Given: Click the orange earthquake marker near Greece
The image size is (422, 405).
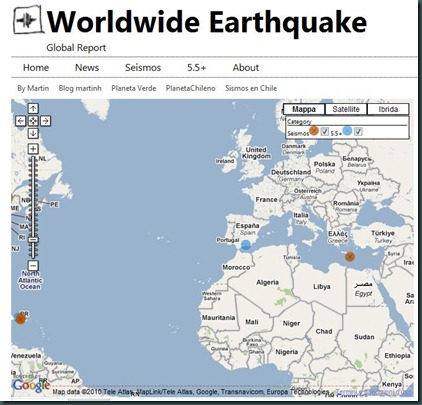Looking at the screenshot, I should 349,257.
